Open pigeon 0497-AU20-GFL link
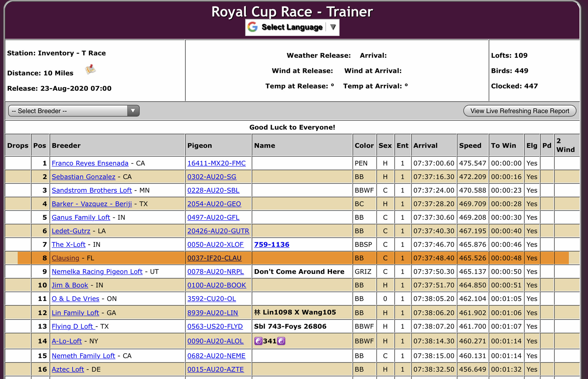The width and height of the screenshot is (588, 379). tap(213, 217)
